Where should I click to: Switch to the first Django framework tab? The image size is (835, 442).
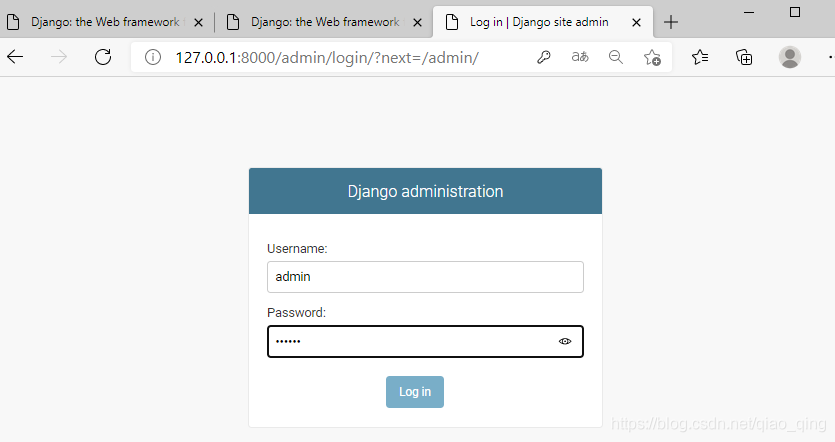tap(104, 22)
